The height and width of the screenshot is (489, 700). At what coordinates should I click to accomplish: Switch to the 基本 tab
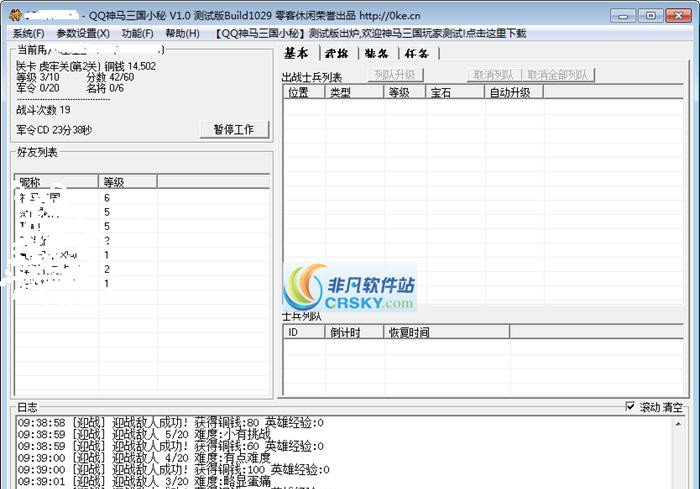click(x=296, y=53)
